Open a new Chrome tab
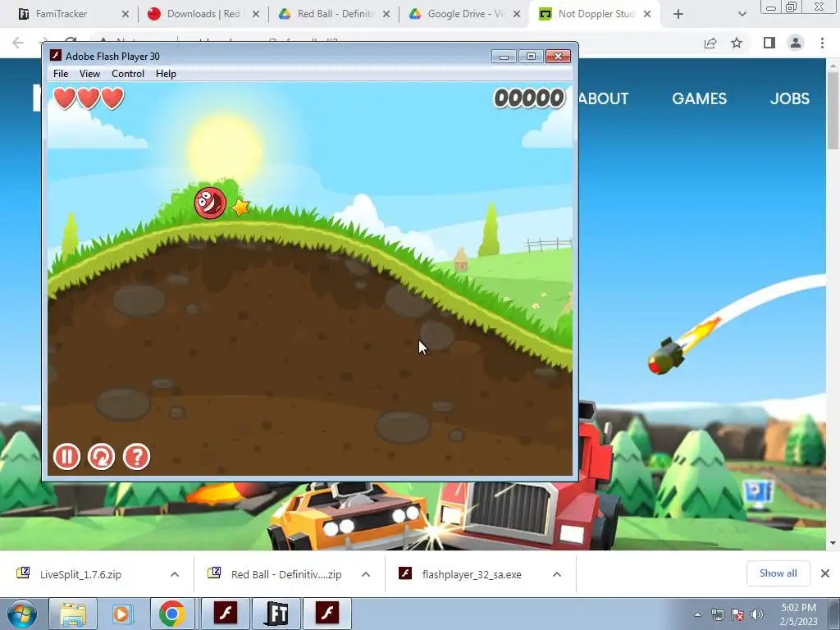 678,14
